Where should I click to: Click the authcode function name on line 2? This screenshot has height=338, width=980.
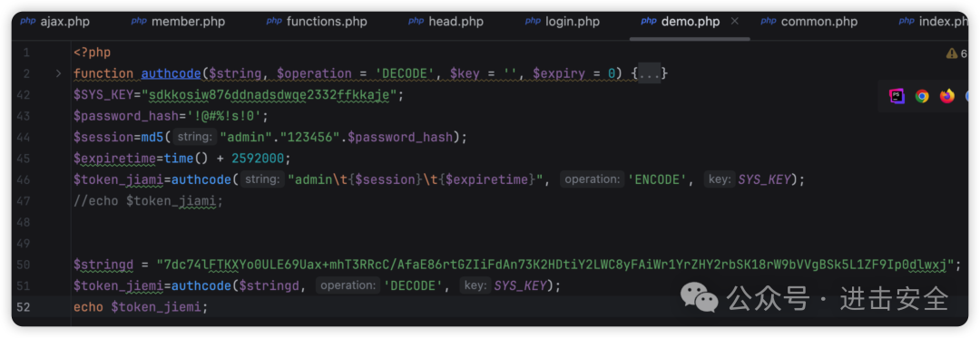pyautogui.click(x=171, y=74)
